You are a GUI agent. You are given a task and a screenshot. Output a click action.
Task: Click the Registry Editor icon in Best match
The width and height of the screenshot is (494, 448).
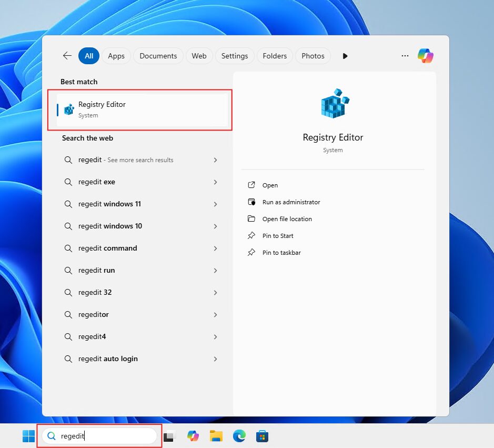(x=69, y=109)
